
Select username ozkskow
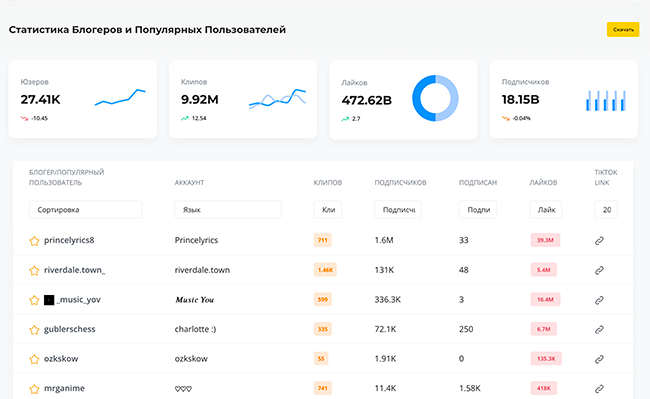click(61, 359)
